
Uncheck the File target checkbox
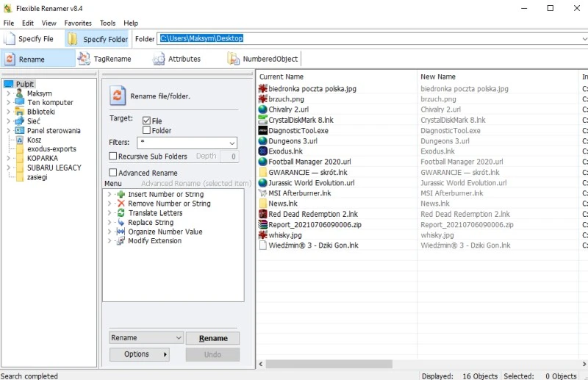(x=147, y=121)
